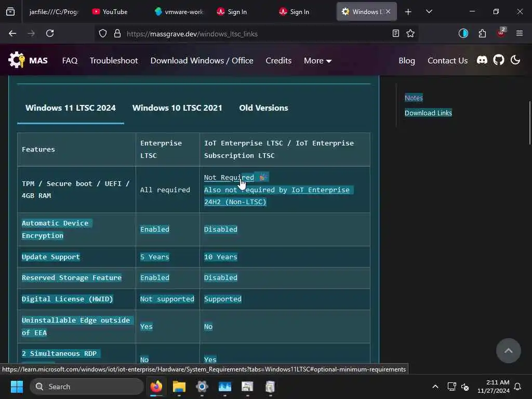Expand the More dropdown menu
This screenshot has width=532, height=399.
[317, 60]
